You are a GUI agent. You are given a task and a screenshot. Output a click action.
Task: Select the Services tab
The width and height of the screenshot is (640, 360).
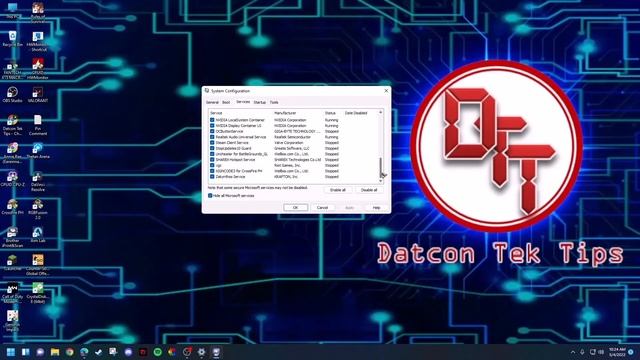click(243, 102)
